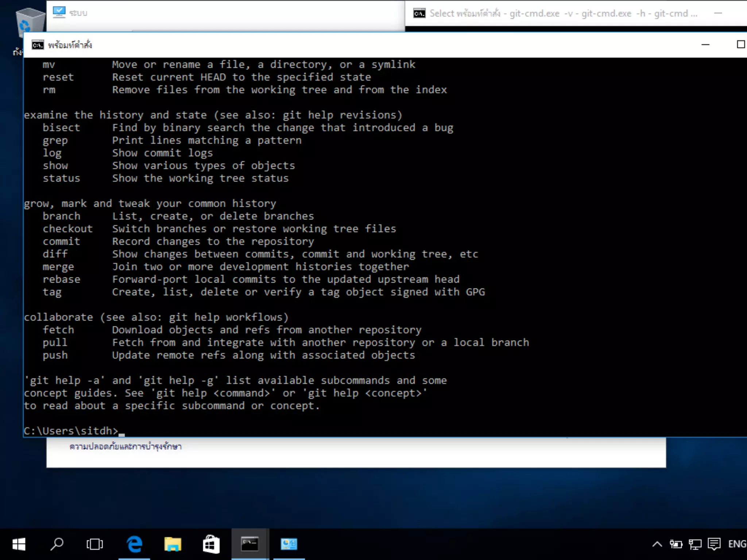Click the network status tray icon
Screen dimensions: 747x560
point(695,544)
